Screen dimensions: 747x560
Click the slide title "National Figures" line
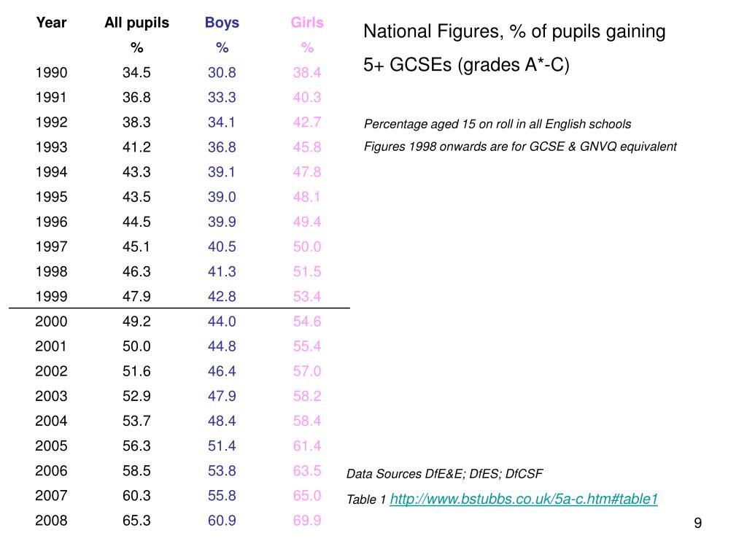pyautogui.click(x=514, y=32)
